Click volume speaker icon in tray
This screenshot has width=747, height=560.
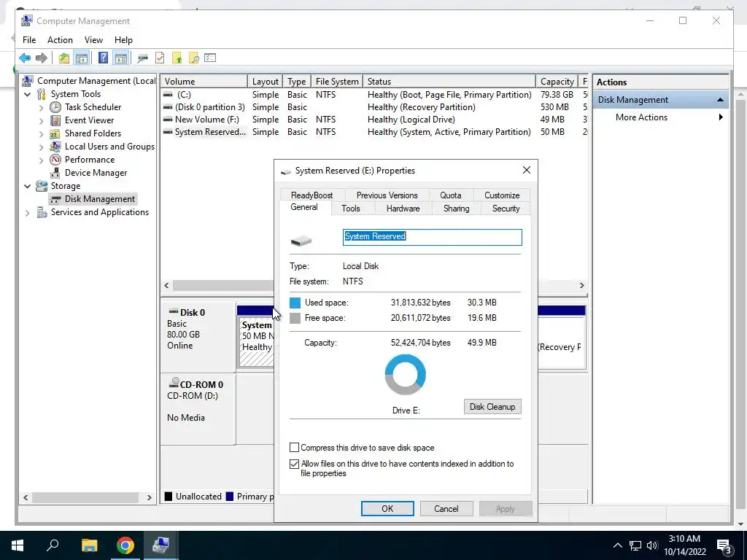652,545
